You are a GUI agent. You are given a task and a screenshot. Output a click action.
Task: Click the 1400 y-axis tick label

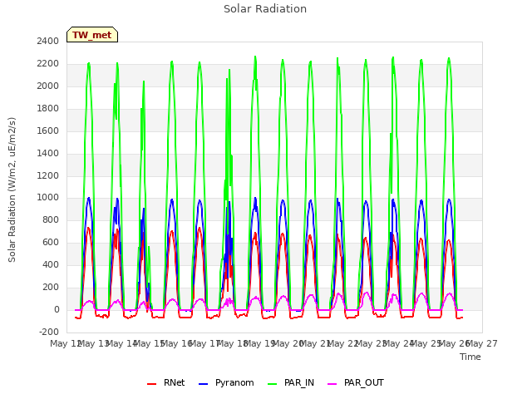[48, 153]
